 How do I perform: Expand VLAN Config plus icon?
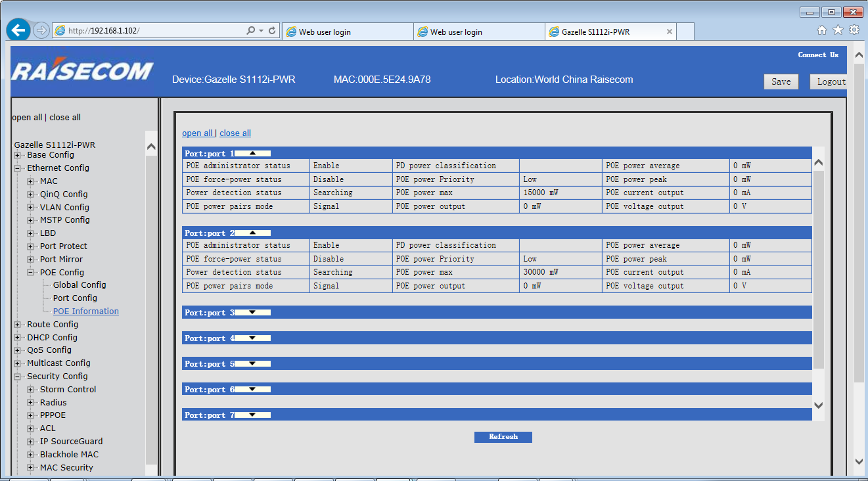coord(31,208)
